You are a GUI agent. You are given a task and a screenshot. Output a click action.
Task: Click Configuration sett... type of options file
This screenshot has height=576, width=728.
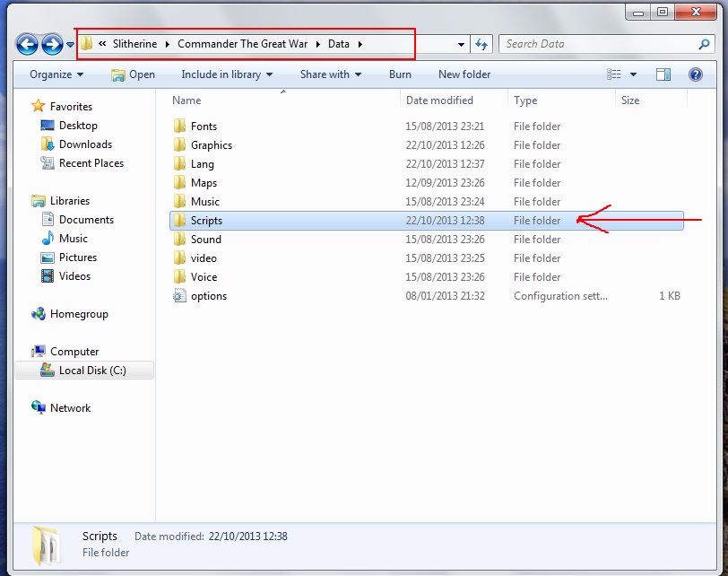(x=560, y=296)
